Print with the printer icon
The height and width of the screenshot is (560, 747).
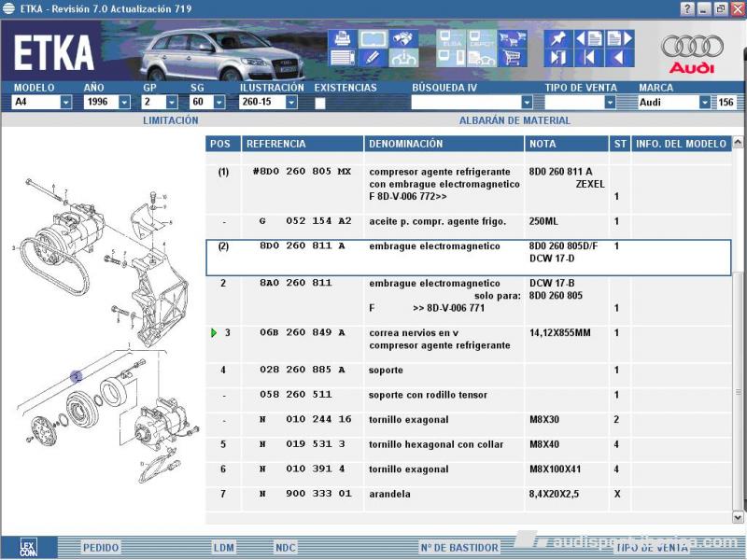(342, 38)
